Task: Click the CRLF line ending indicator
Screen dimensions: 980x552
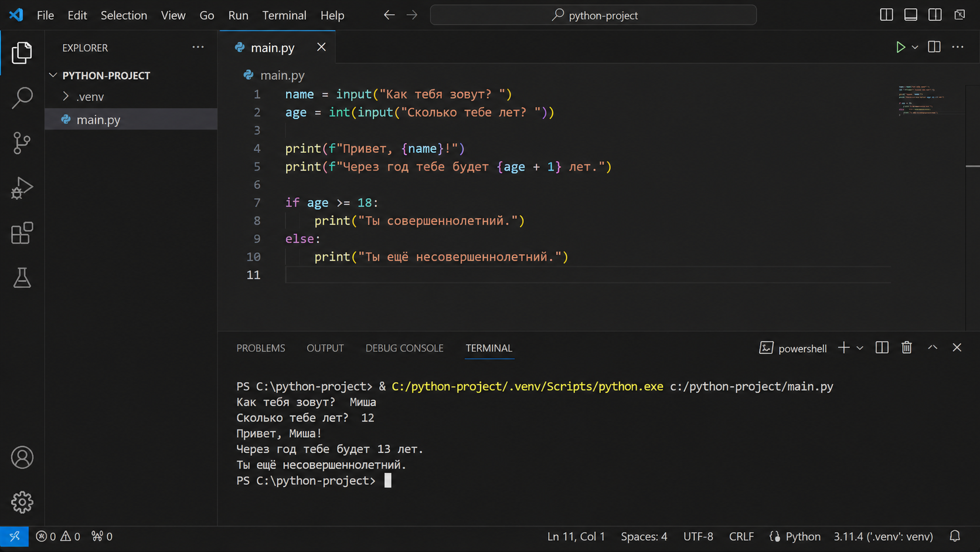Action: click(741, 536)
